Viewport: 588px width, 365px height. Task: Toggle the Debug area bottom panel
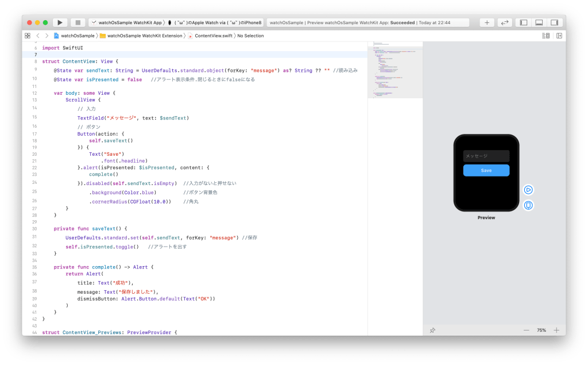tap(539, 22)
